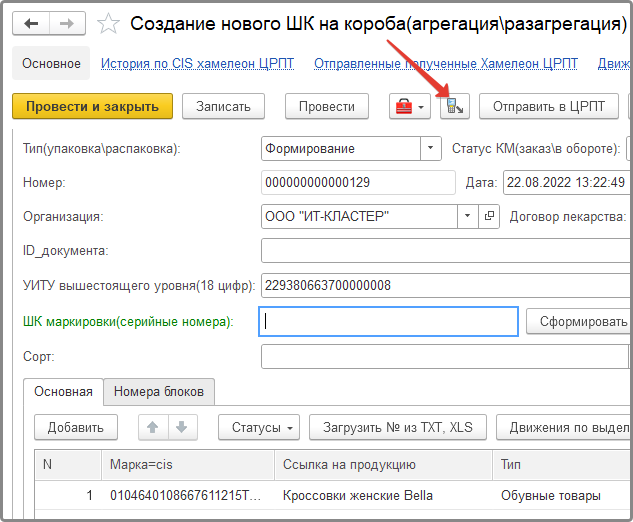Expand the Тип упаковка/распаковка dropdown
633x522 pixels.
coord(431,149)
